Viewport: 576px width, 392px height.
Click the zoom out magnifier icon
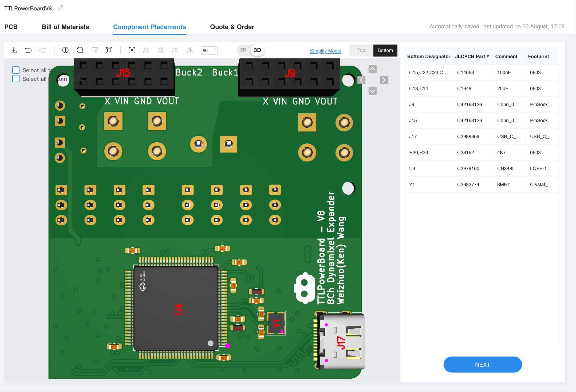tap(80, 50)
